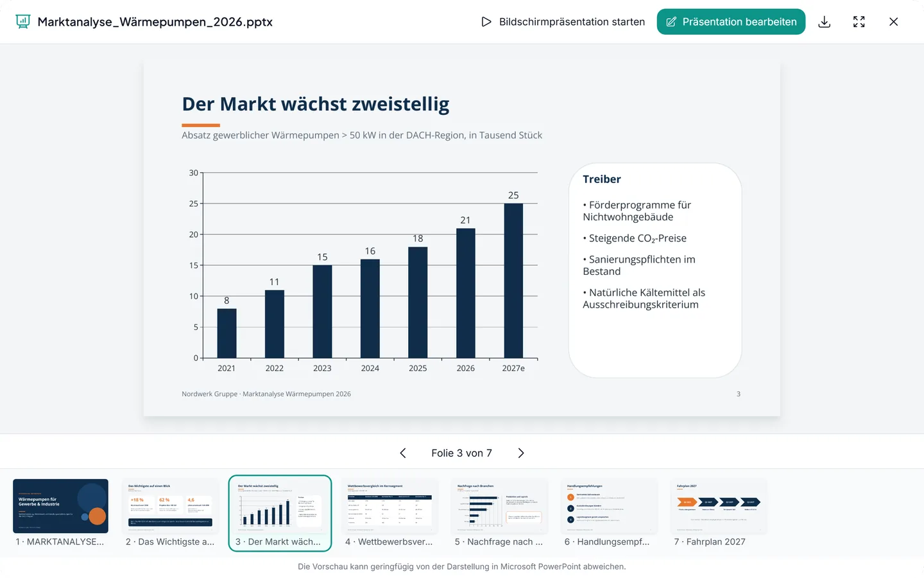Open slide 6 Handlungsempfehlungen thumbnail
Image resolution: width=924 pixels, height=578 pixels.
pos(610,513)
